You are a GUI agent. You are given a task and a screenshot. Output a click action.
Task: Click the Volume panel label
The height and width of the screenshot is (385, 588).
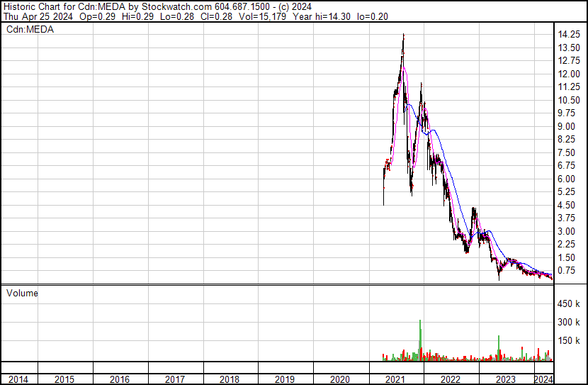click(x=22, y=293)
